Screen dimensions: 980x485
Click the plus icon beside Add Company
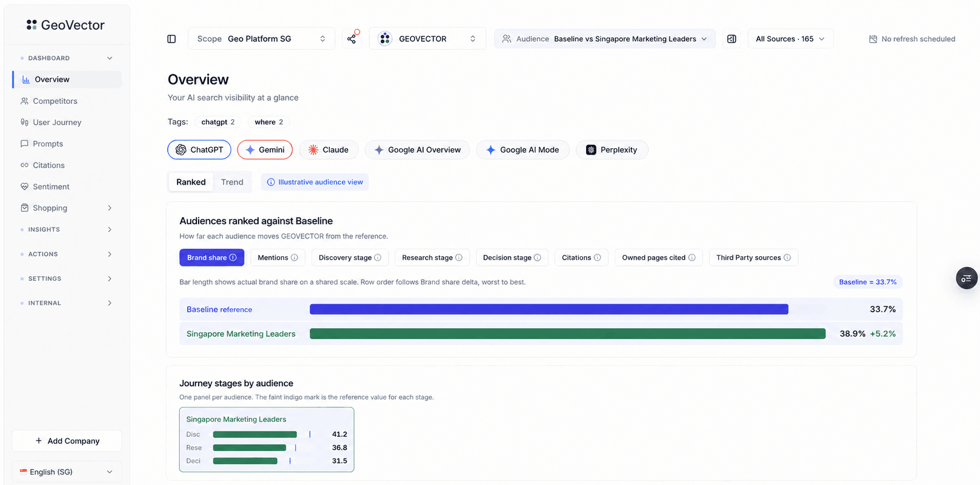(x=39, y=440)
